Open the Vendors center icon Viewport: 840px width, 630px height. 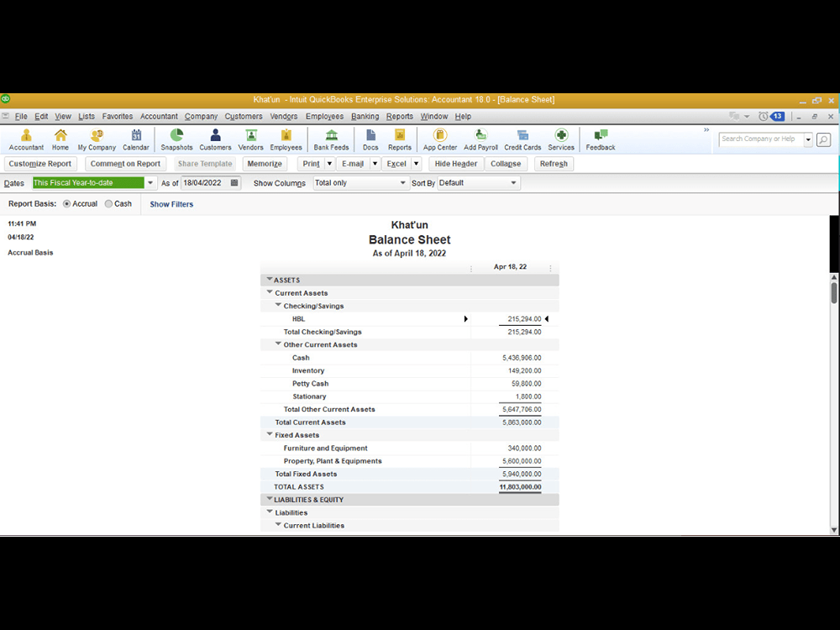[x=250, y=139]
